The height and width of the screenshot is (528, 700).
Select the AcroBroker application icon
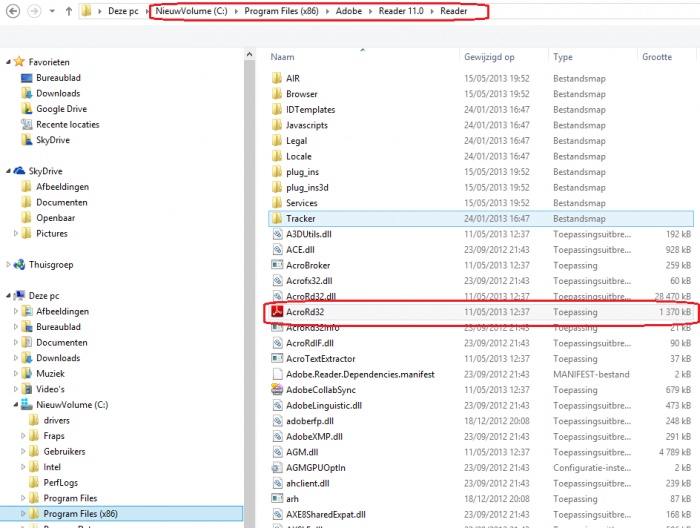click(277, 265)
